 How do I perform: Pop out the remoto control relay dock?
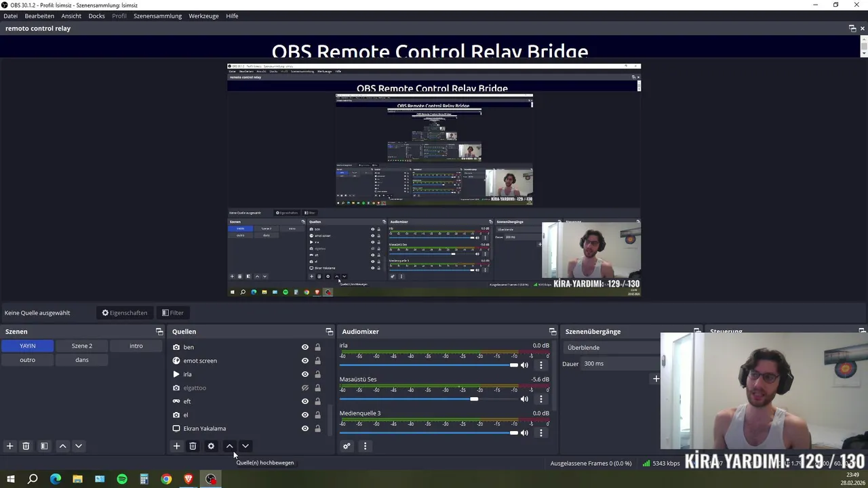[x=852, y=28]
